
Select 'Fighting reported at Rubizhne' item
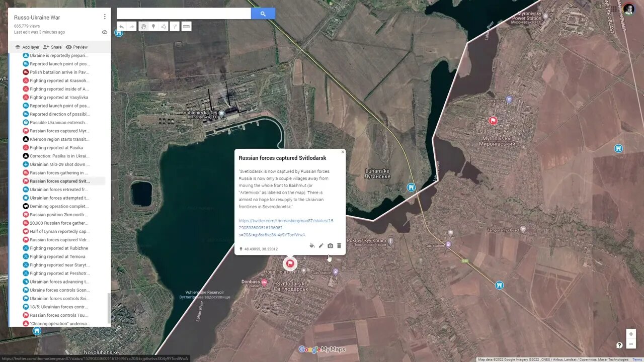tap(59, 248)
